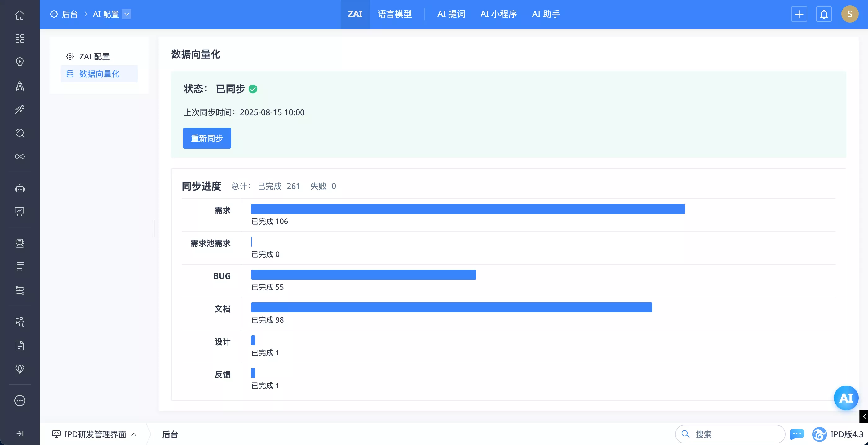Open the dashboard grid icon
The width and height of the screenshot is (868, 445).
coord(20,39)
